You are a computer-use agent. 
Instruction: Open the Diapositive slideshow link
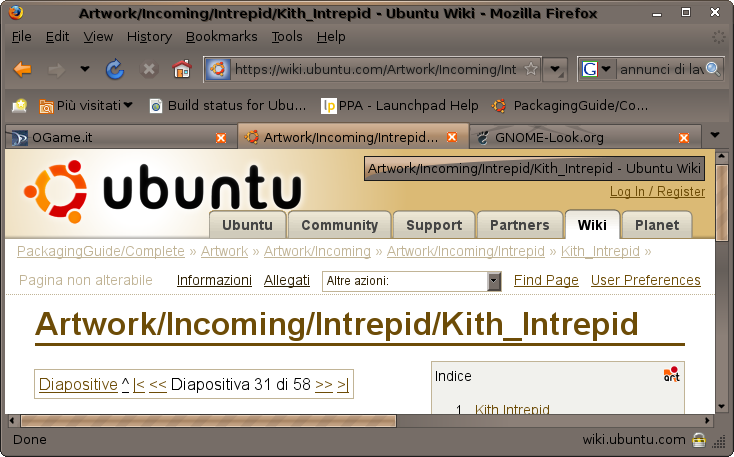coord(78,384)
